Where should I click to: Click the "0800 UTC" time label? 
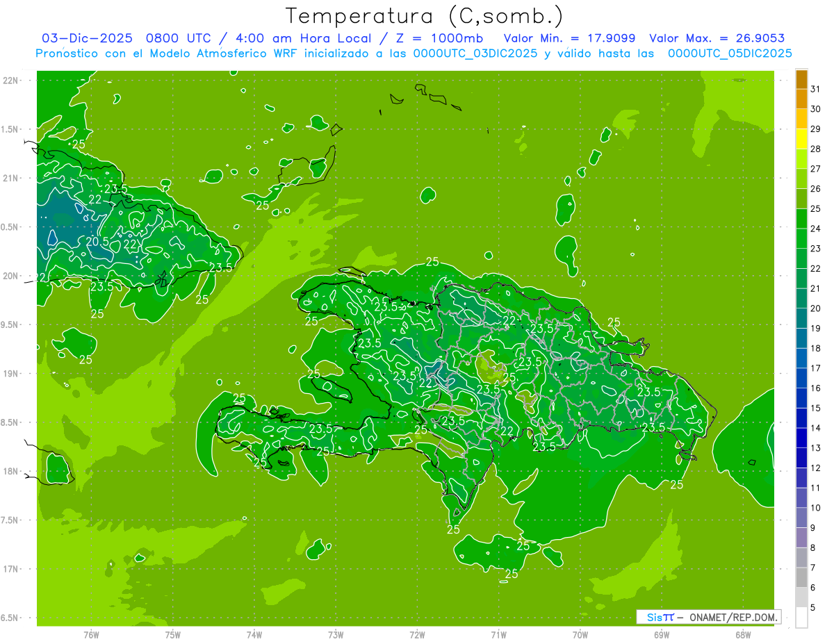pyautogui.click(x=178, y=38)
